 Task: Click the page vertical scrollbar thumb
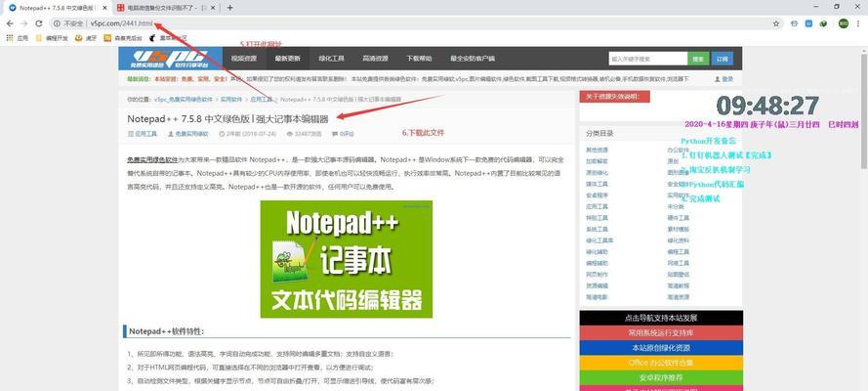tap(864, 110)
